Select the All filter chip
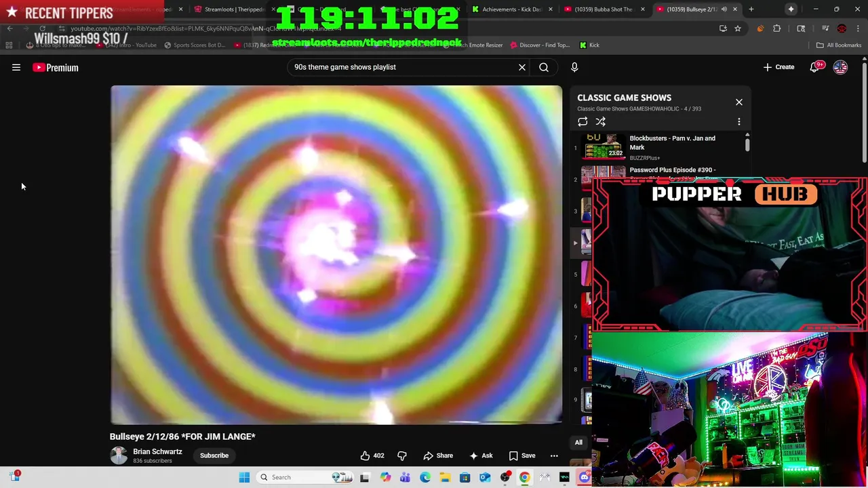Image resolution: width=868 pixels, height=488 pixels. pos(578,443)
